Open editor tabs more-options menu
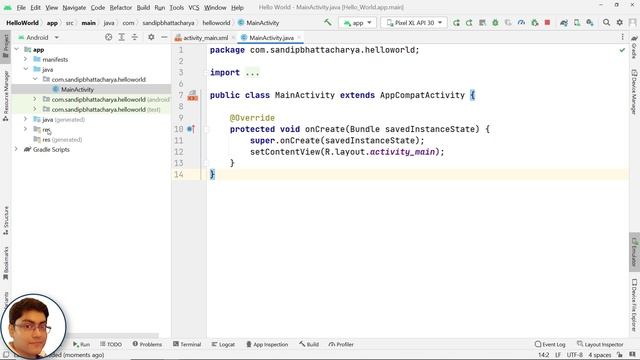Viewport: 640px width, 360px height. (x=622, y=37)
